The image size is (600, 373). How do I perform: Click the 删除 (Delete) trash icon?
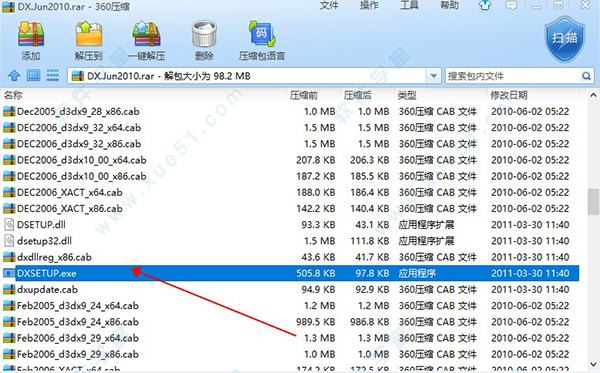(x=204, y=34)
